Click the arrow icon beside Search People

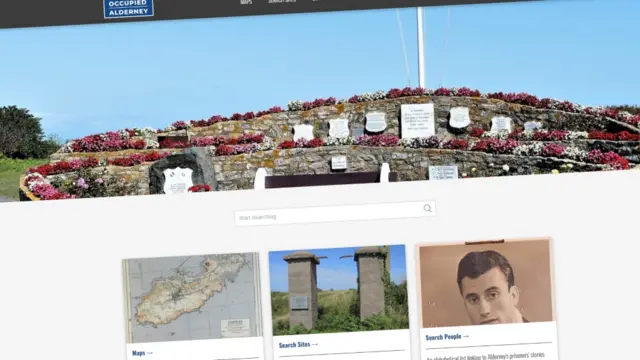466,336
